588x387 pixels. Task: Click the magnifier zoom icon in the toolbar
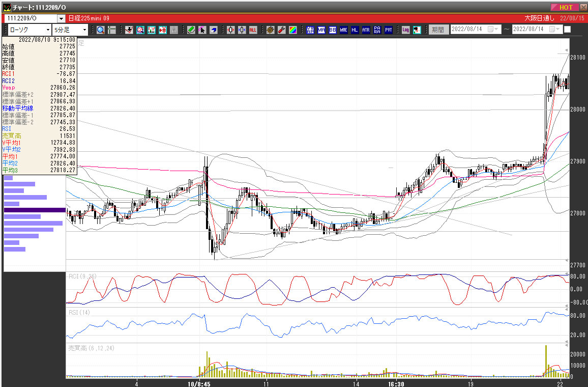(101, 30)
